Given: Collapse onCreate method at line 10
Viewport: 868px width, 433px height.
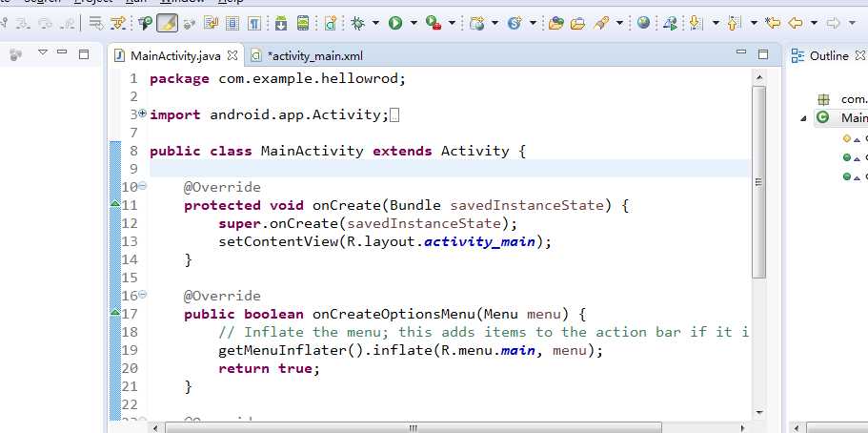Looking at the screenshot, I should [142, 186].
